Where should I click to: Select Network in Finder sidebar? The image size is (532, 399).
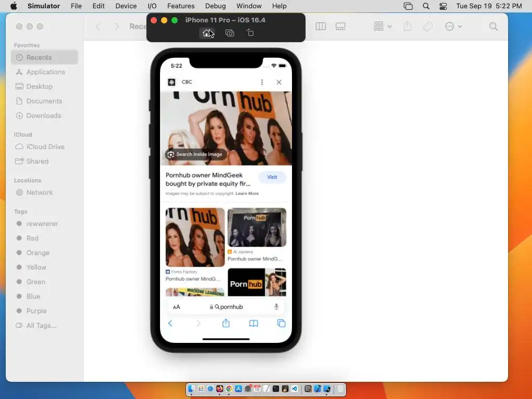point(45,193)
